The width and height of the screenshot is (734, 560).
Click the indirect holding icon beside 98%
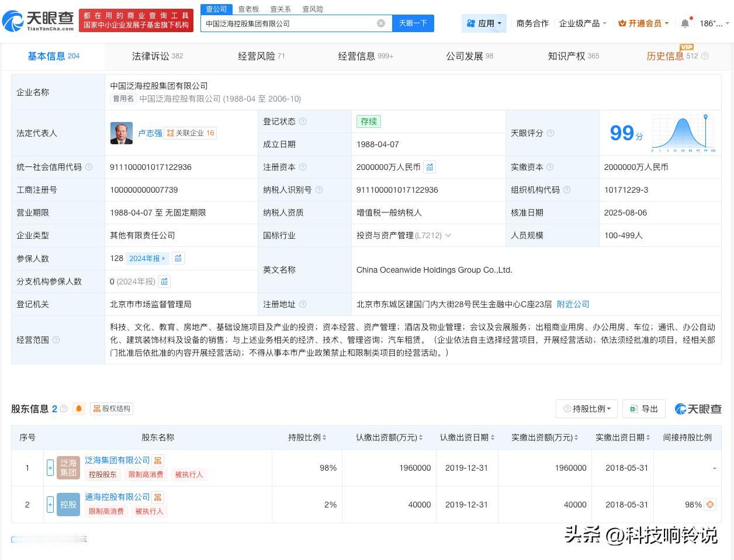[x=710, y=505]
